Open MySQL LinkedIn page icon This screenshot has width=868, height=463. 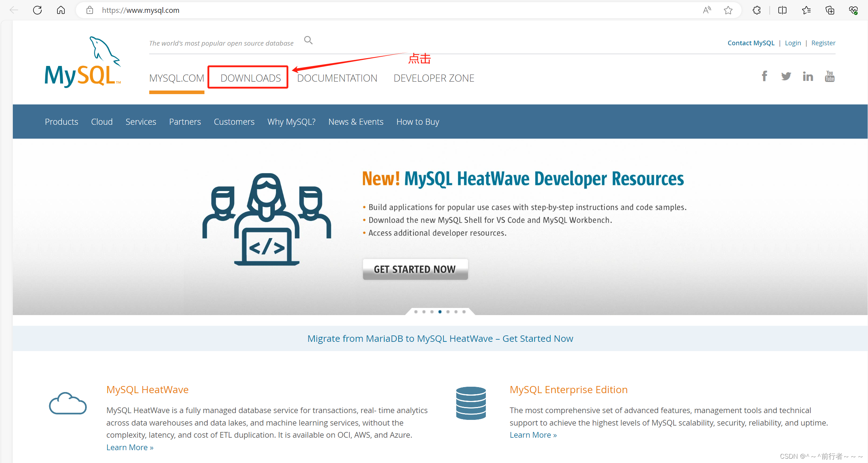pos(808,76)
